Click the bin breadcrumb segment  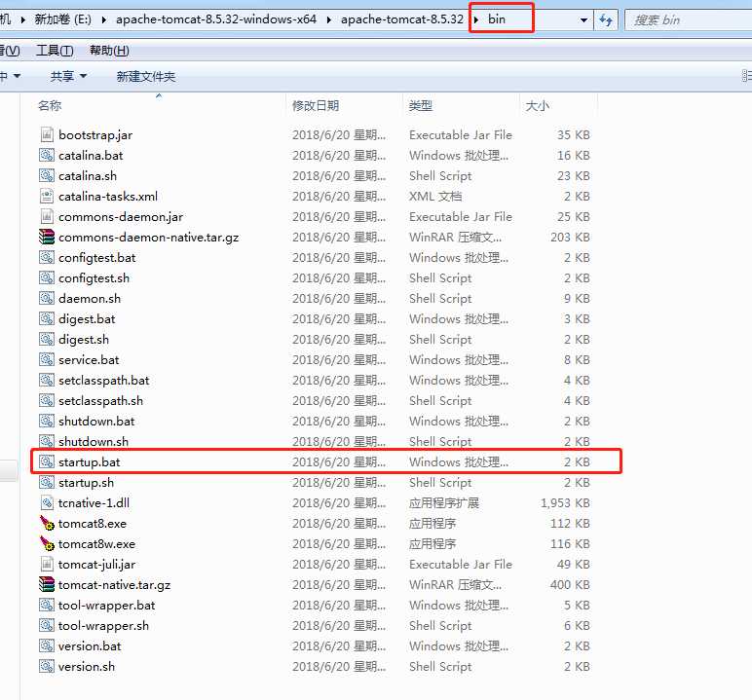pos(497,19)
